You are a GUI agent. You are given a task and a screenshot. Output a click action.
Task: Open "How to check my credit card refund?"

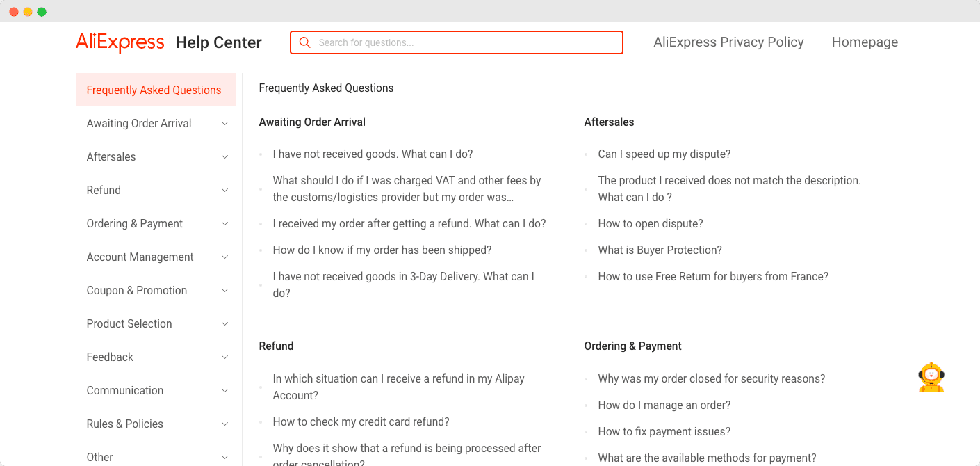[x=361, y=421]
